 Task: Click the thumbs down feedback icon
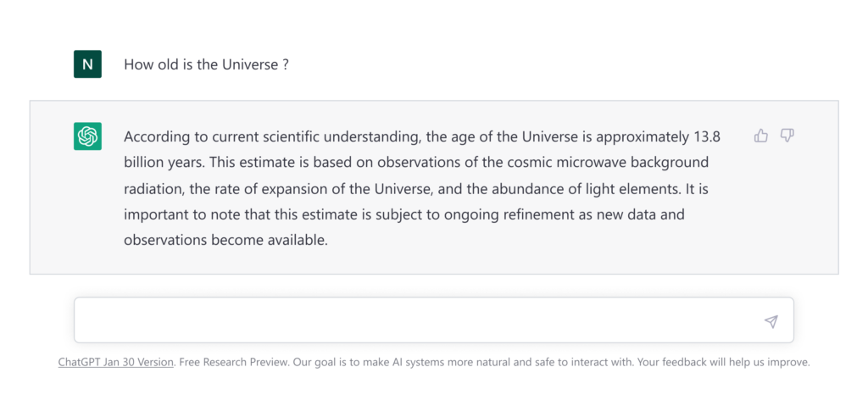coord(787,136)
